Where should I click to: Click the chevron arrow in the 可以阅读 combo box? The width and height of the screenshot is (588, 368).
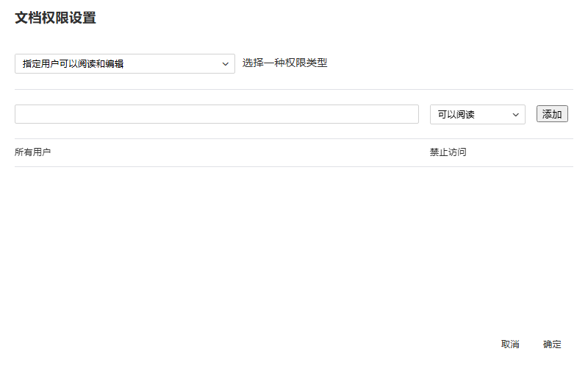pos(516,115)
